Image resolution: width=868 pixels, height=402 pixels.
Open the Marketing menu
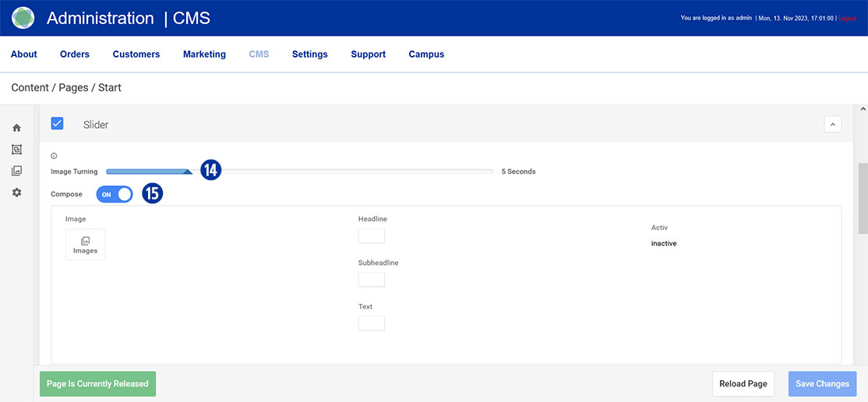(x=204, y=55)
